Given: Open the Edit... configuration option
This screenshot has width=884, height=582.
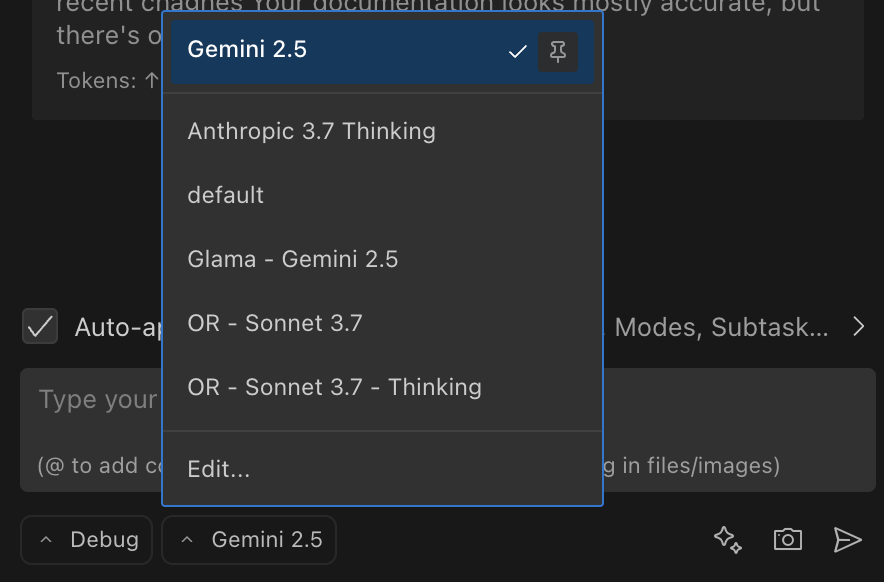Looking at the screenshot, I should (x=218, y=469).
